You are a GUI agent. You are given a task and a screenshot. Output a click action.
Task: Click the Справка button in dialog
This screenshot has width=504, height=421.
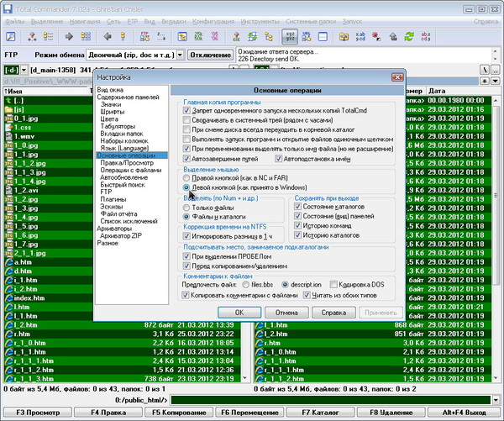click(333, 313)
